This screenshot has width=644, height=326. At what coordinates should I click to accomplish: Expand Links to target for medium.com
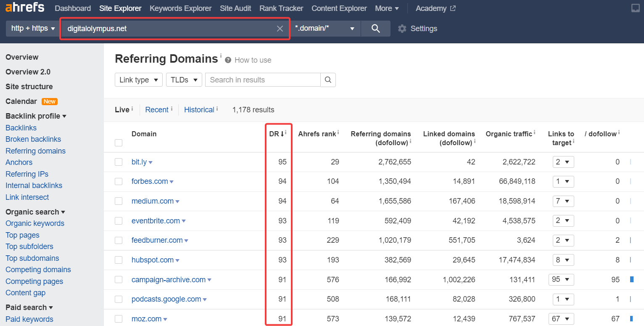coord(563,201)
